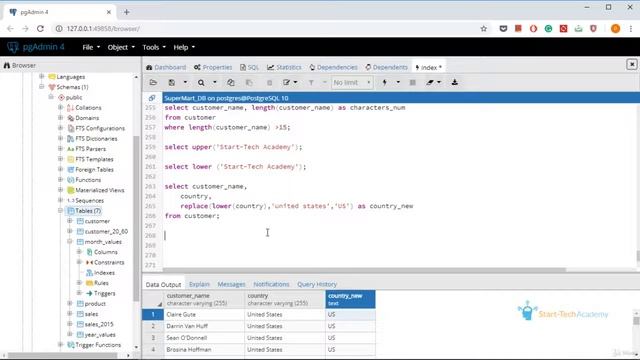
Task: Switch to the Dependencies tab
Action: pyautogui.click(x=333, y=67)
